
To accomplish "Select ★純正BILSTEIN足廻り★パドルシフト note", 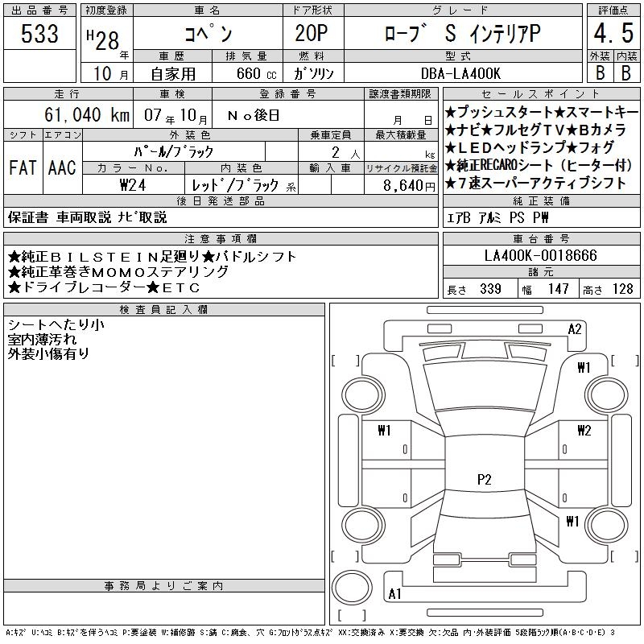I will (152, 257).
